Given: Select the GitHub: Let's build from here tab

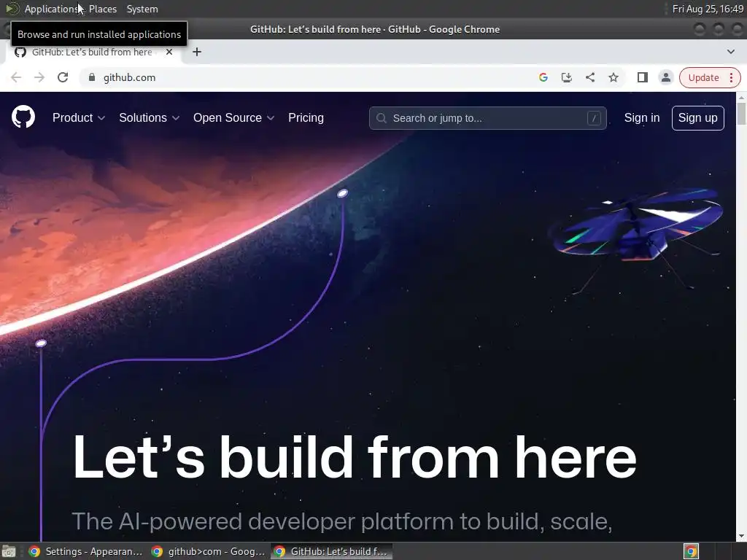Looking at the screenshot, I should point(92,52).
